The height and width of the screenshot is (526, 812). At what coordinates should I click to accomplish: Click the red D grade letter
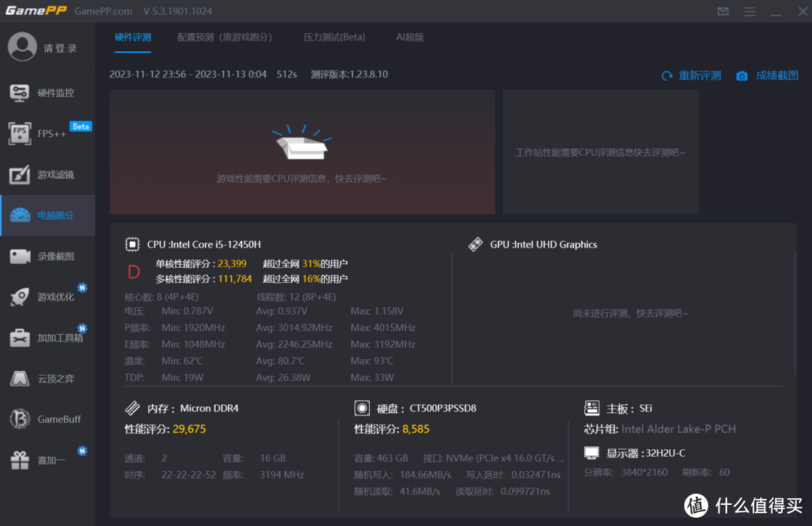(134, 272)
